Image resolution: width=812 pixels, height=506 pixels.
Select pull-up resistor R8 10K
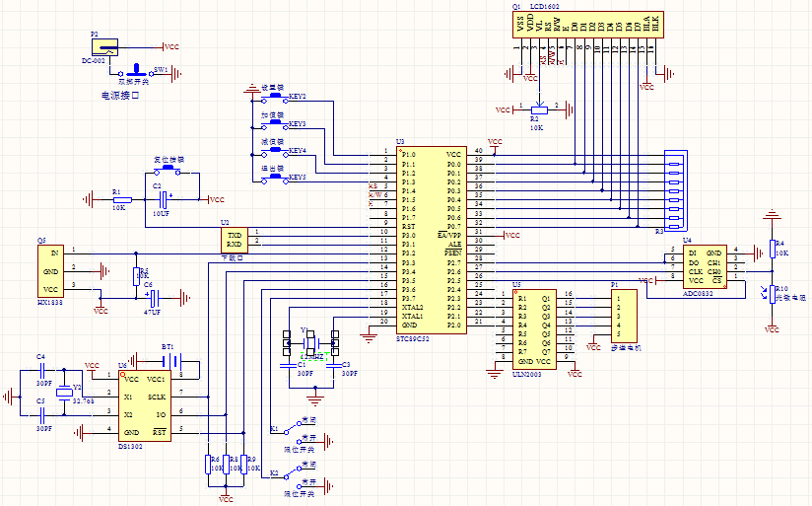pos(226,464)
